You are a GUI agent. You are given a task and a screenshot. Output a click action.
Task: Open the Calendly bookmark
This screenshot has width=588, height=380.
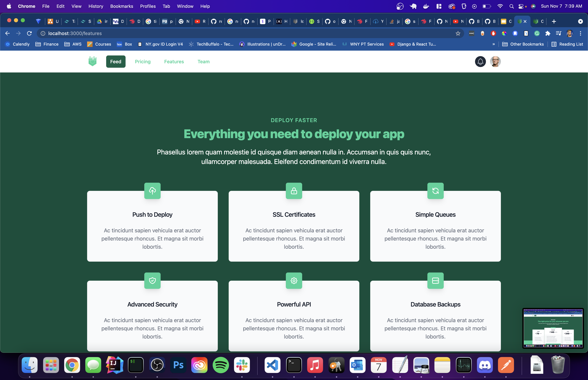[18, 44]
